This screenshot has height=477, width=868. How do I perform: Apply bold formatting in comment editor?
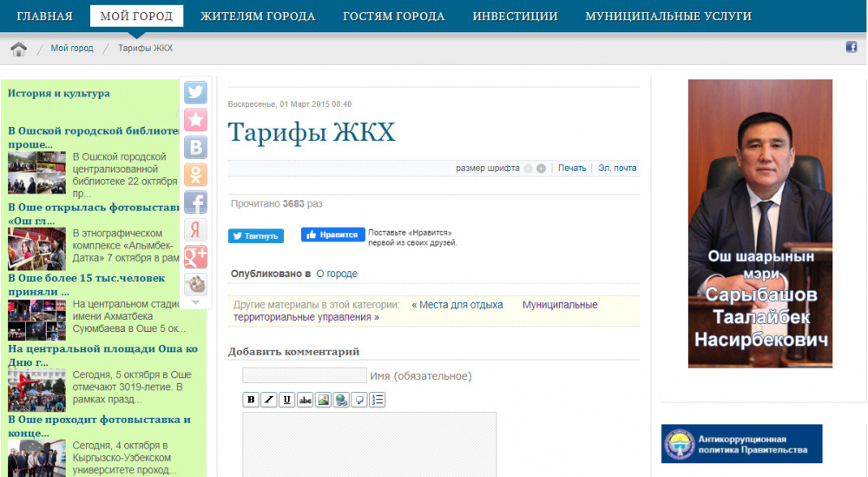click(251, 400)
